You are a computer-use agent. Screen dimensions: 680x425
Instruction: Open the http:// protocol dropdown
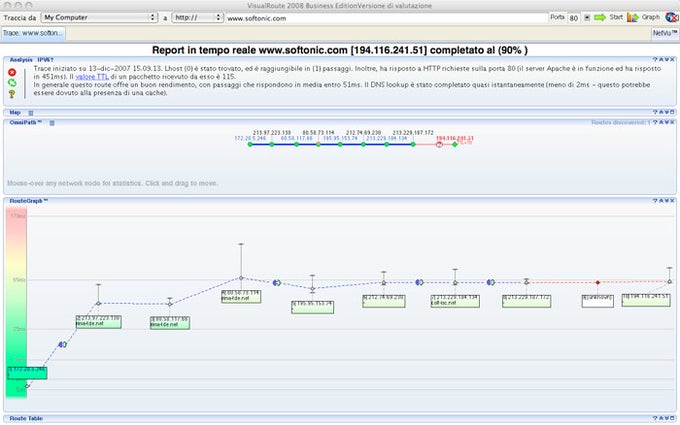(197, 18)
